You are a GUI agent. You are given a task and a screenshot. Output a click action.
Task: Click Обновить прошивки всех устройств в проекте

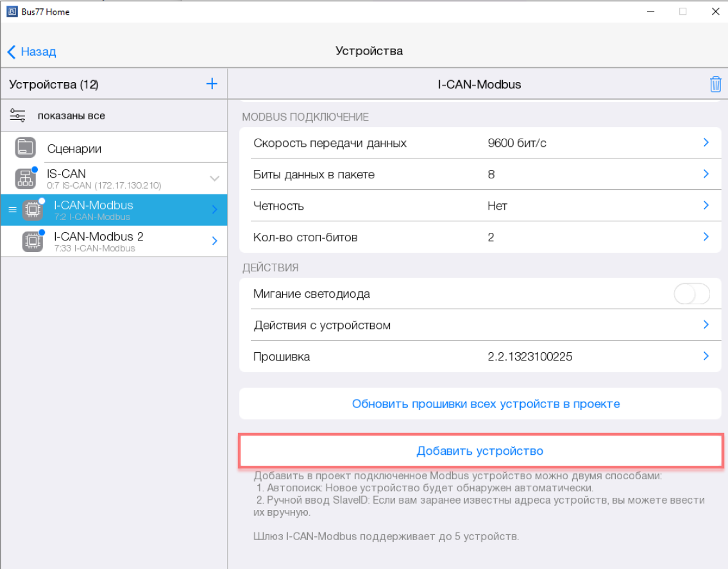tap(486, 404)
